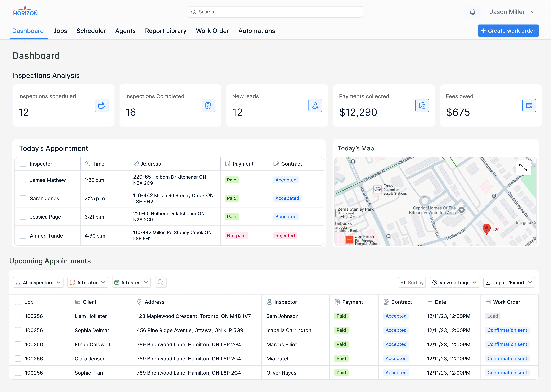Toggle the select-all Inspector header checkbox
This screenshot has width=551, height=392.
coord(23,164)
